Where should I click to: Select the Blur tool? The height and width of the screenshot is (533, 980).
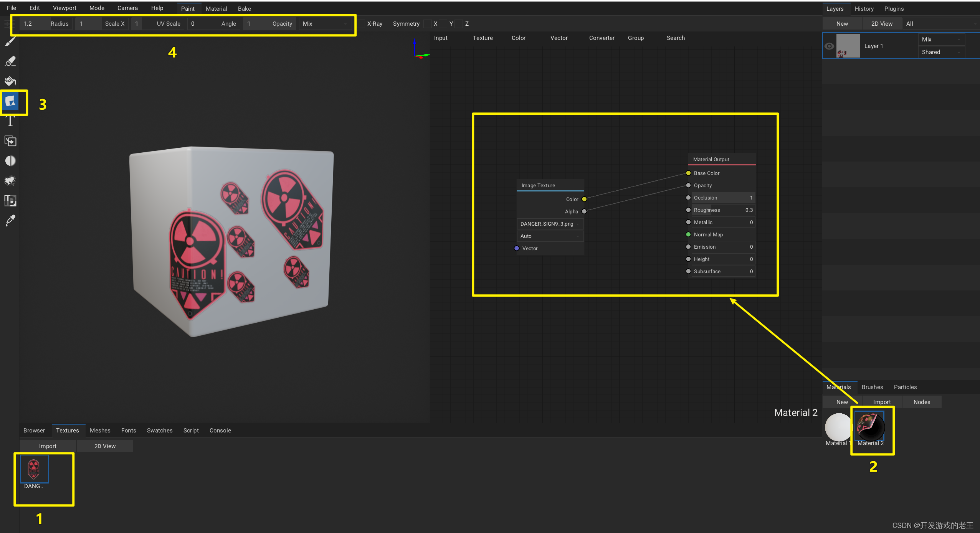10,161
